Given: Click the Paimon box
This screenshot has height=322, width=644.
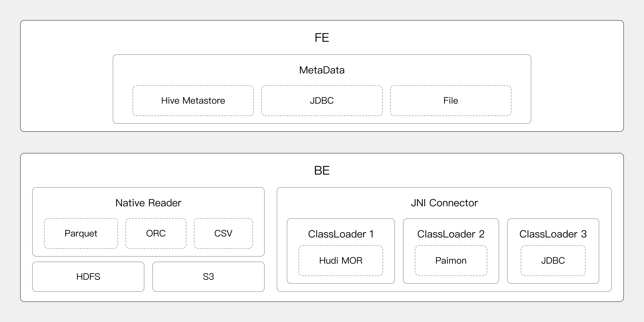Looking at the screenshot, I should (x=451, y=261).
